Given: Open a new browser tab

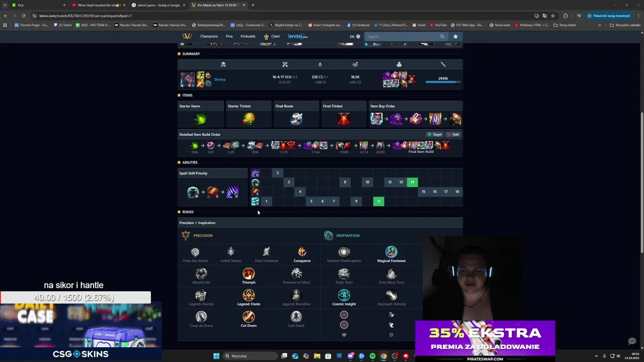Looking at the screenshot, I should [253, 5].
